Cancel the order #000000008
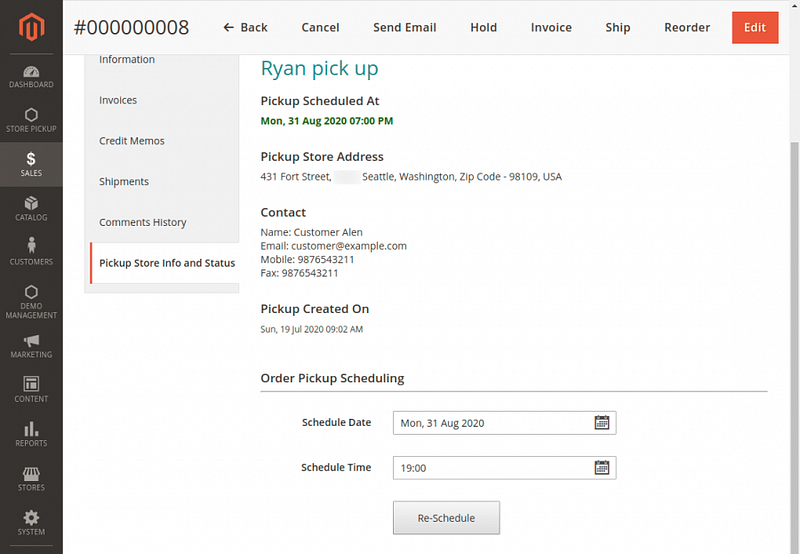Screen dimensions: 800x554 (x=320, y=28)
